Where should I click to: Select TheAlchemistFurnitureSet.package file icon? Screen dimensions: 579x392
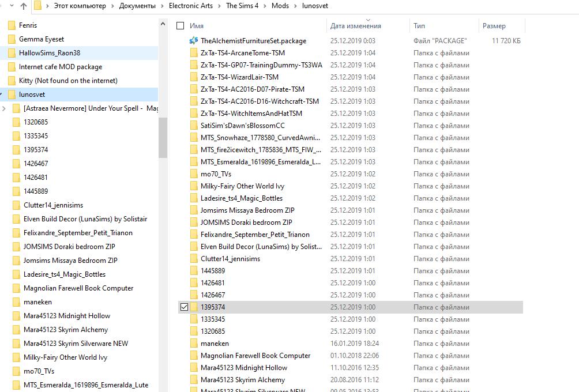pyautogui.click(x=194, y=41)
